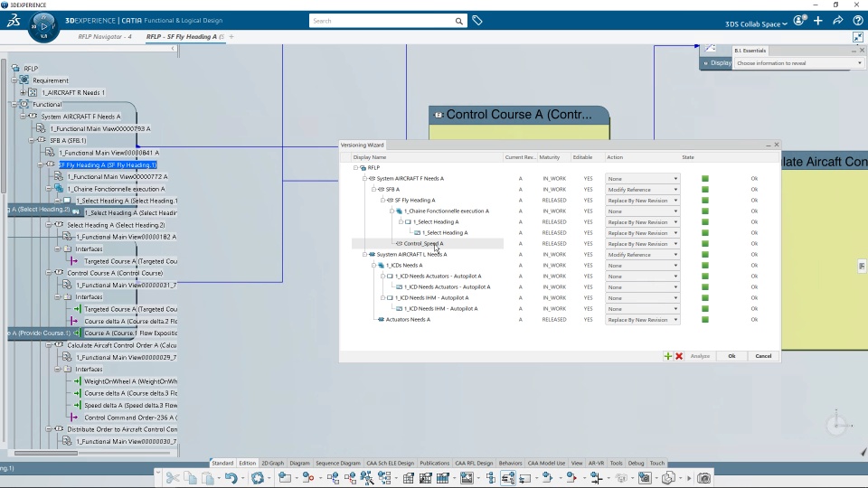Viewport: 868px width, 488px height.
Task: Click the search magnifier icon
Action: pyautogui.click(x=459, y=21)
